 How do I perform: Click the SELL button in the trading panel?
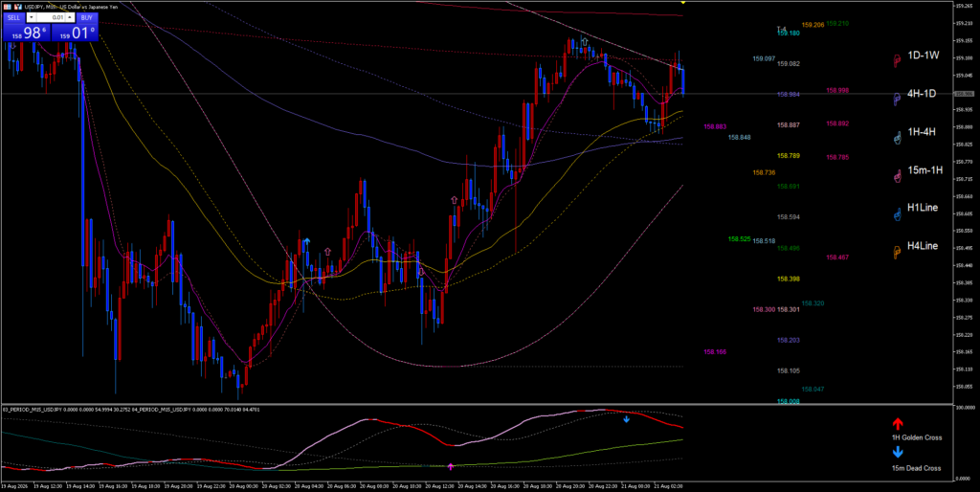(13, 17)
